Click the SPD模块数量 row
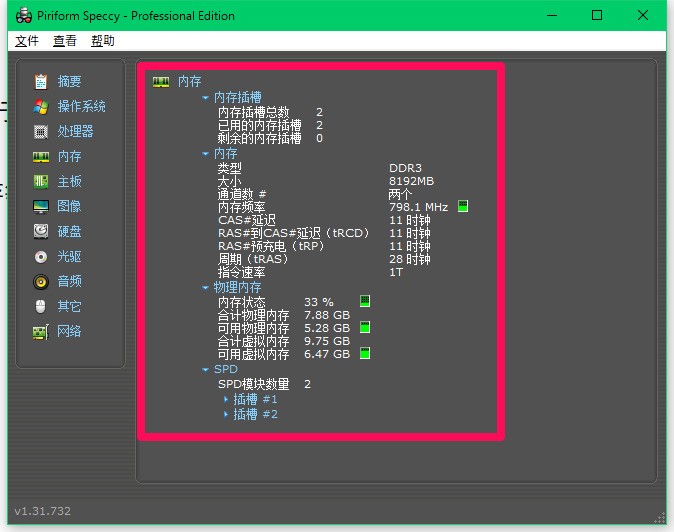 click(x=264, y=384)
